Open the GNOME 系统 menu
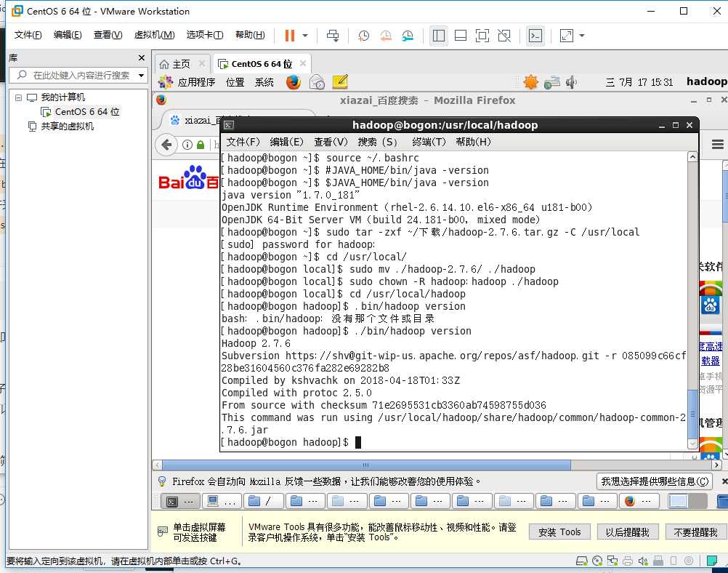Viewport: 728px width, 573px height. click(264, 82)
